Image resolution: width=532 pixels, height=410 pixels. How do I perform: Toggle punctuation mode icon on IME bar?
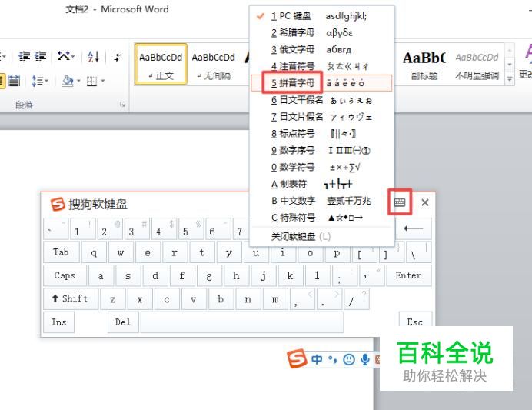tap(332, 359)
